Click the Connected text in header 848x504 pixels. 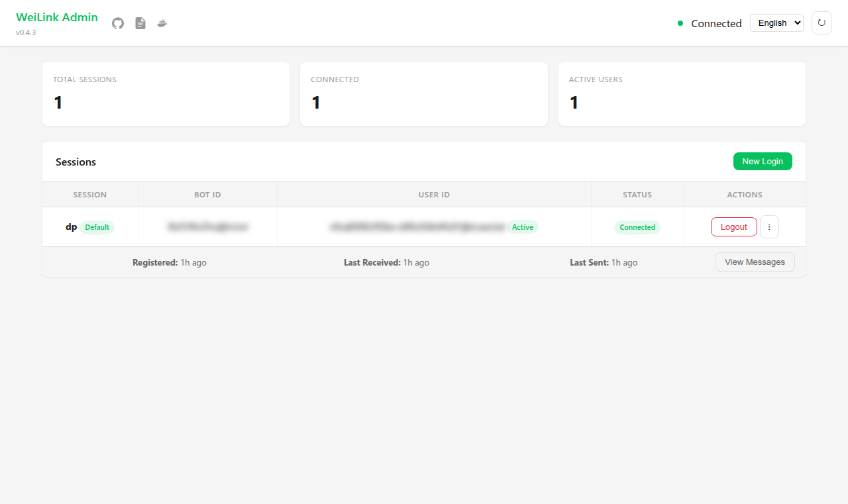tap(716, 24)
